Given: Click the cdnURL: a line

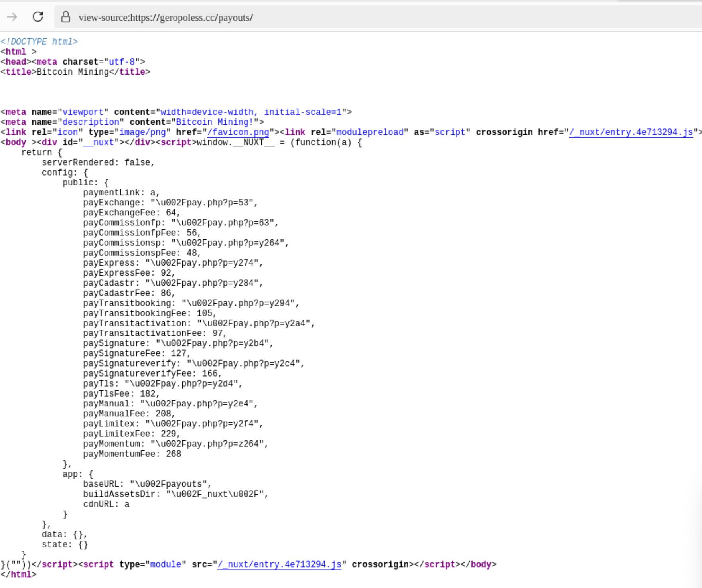Looking at the screenshot, I should [x=106, y=504].
